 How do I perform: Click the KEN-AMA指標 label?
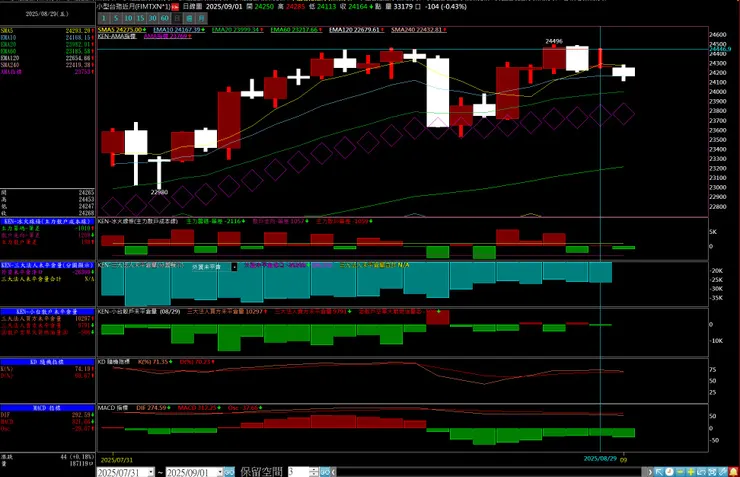click(117, 36)
